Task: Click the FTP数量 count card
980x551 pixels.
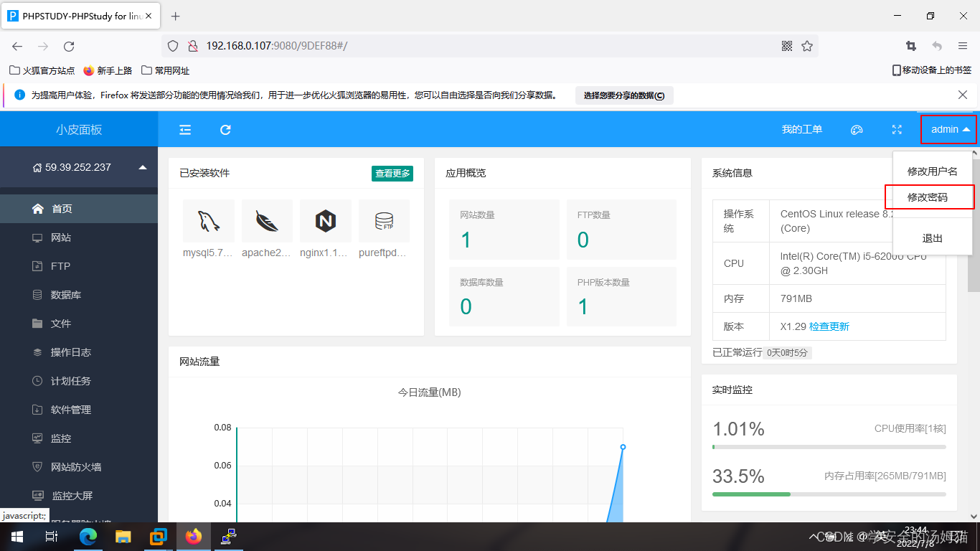Action: pyautogui.click(x=621, y=230)
